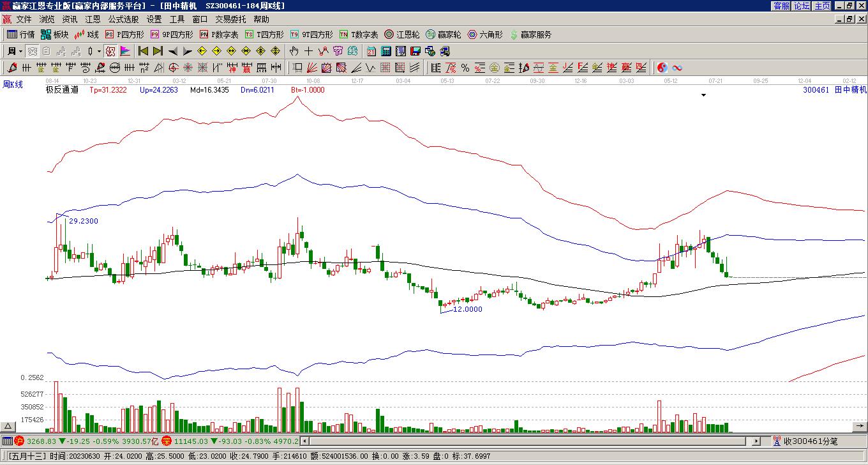Click the 300461 田中精机 stock label
868x465 pixels.
tap(835, 90)
